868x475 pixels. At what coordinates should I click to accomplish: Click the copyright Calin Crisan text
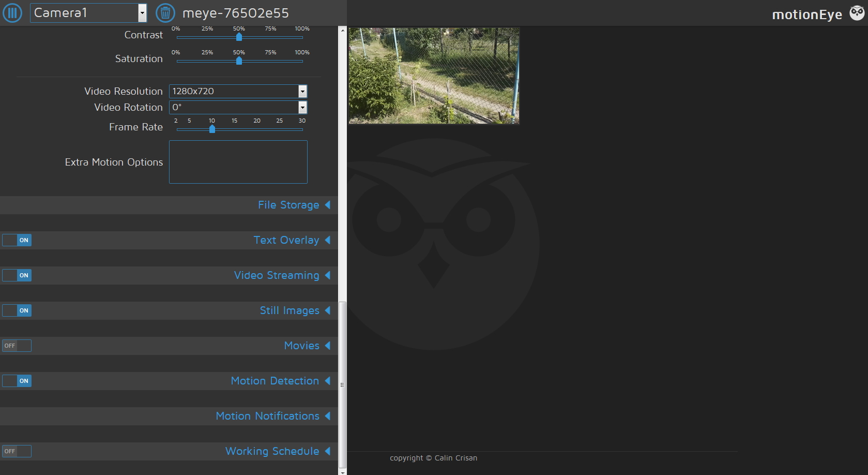(x=433, y=458)
